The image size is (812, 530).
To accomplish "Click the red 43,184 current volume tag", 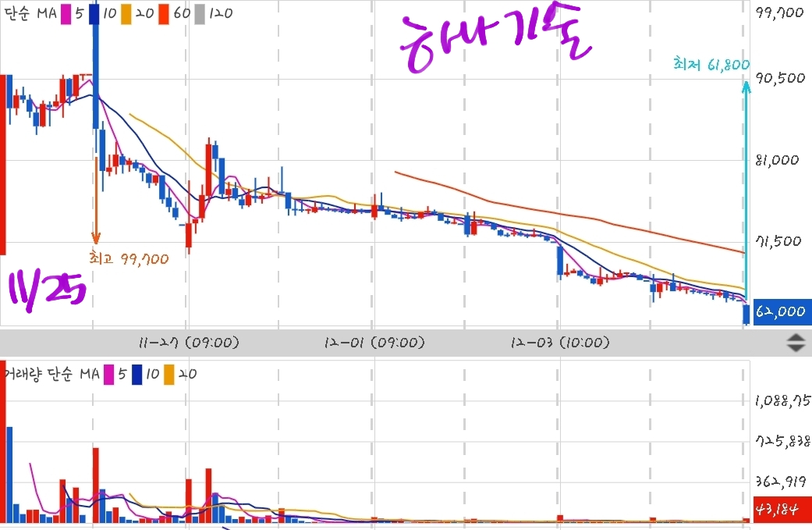I will click(782, 509).
